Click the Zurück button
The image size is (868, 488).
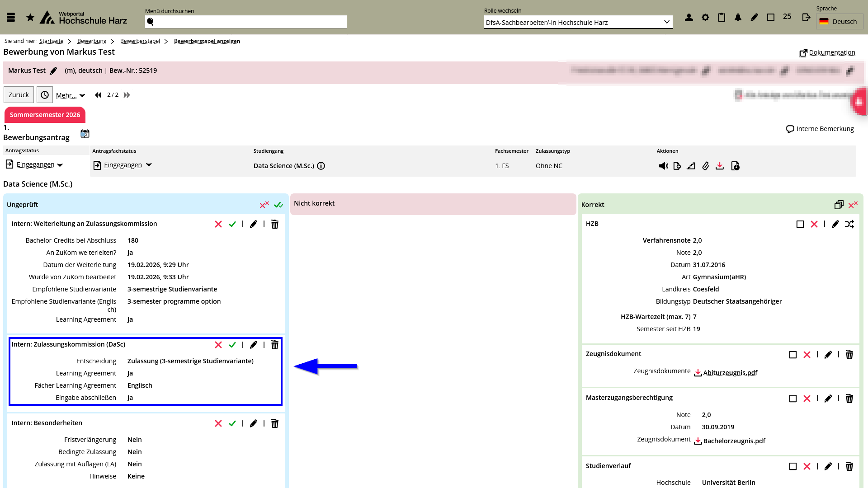click(x=19, y=95)
